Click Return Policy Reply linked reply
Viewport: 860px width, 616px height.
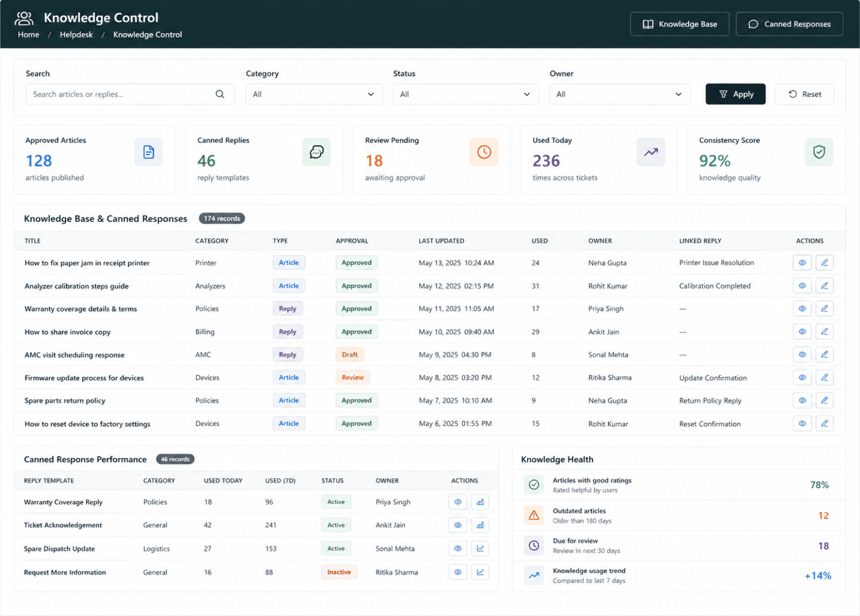click(x=711, y=400)
